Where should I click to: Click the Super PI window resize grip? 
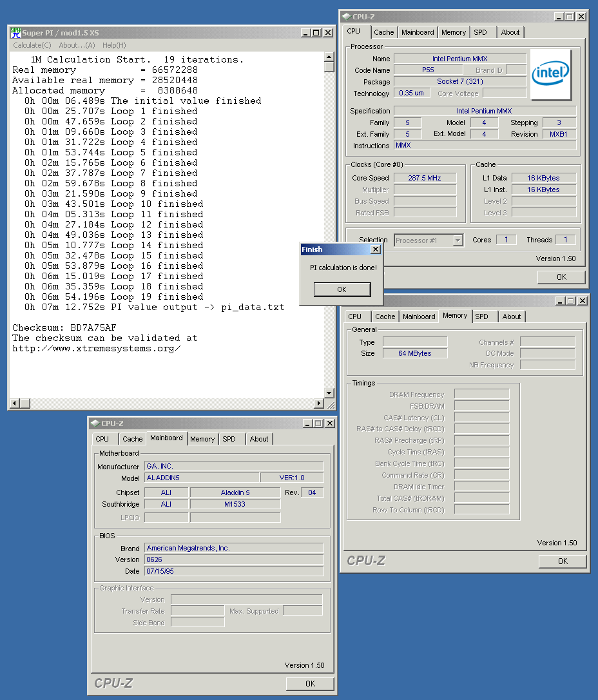[x=331, y=405]
